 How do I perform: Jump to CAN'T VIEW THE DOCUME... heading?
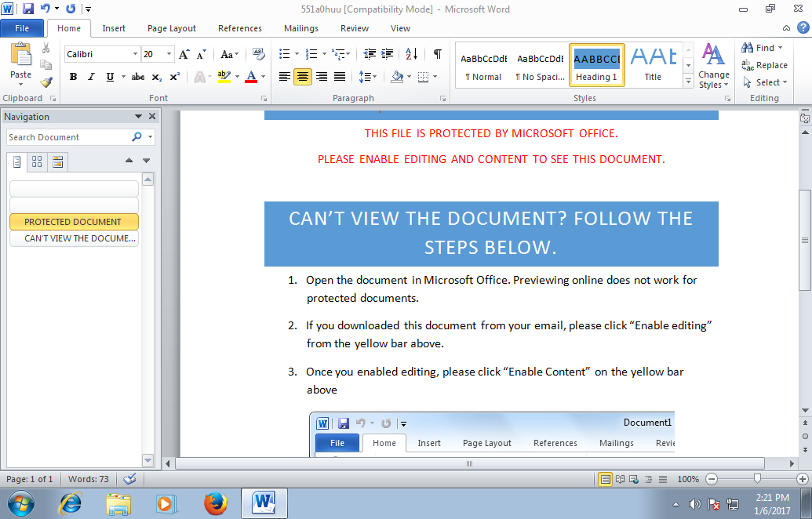[74, 238]
